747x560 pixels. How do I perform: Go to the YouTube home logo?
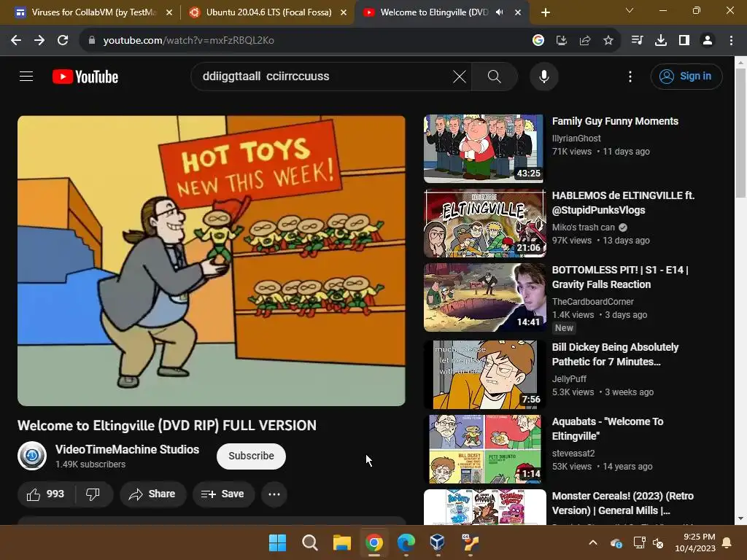tap(85, 77)
